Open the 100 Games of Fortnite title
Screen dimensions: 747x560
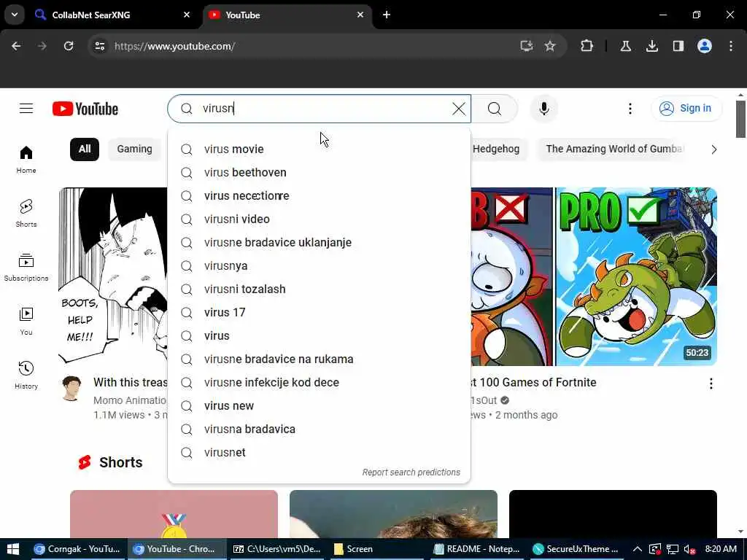(x=533, y=382)
